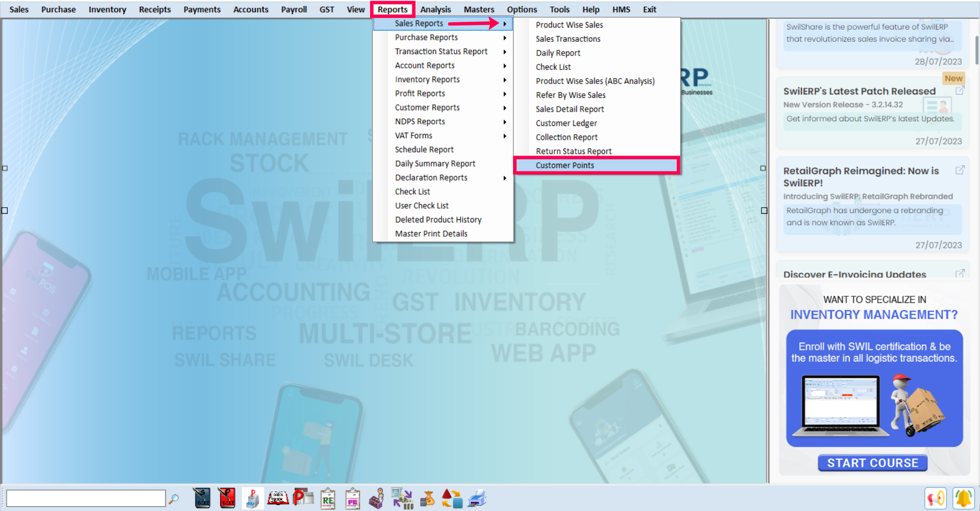Select Customer Points report

coord(597,165)
